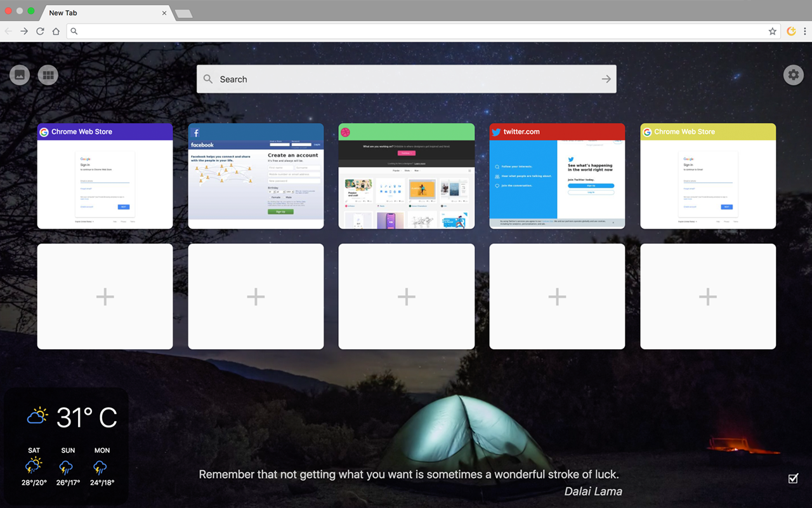Open the dashboard settings gear
This screenshot has width=812, height=508.
(794, 74)
